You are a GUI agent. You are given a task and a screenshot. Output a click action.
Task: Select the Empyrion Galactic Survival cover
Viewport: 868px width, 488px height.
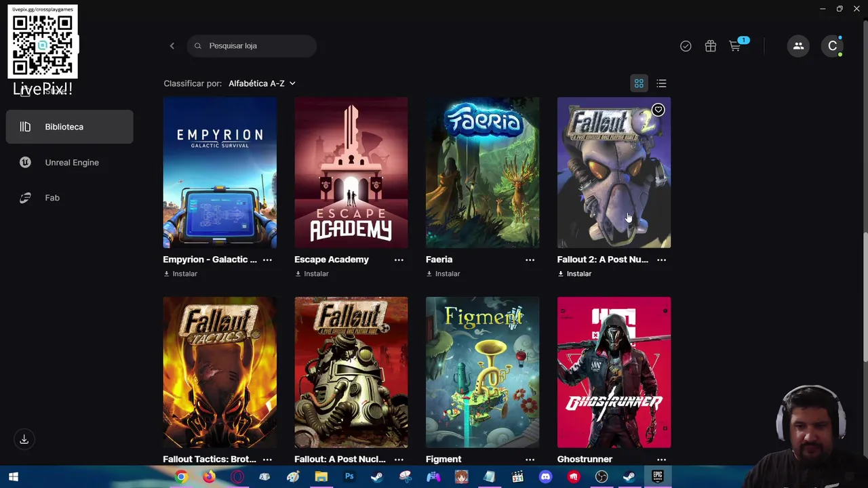click(x=220, y=173)
